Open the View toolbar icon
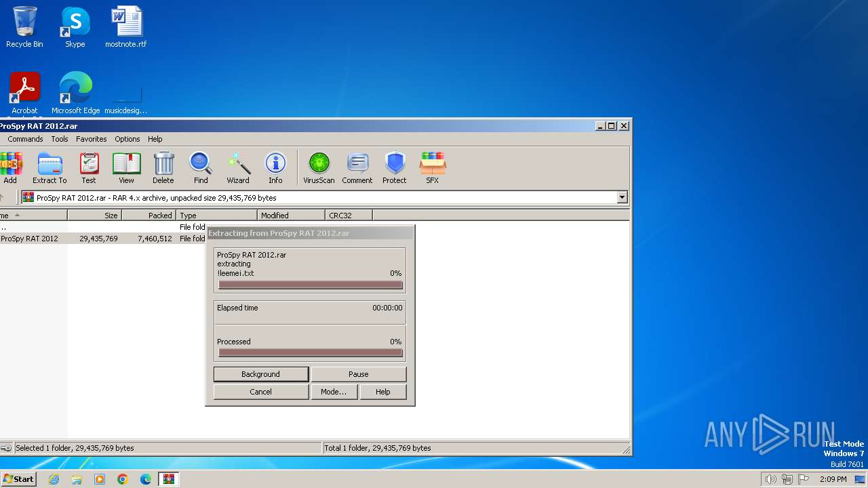The height and width of the screenshot is (488, 868). 126,167
